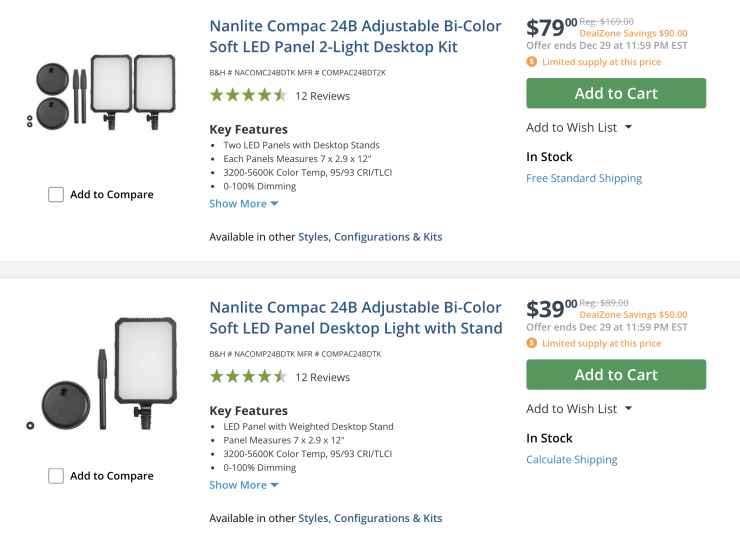The height and width of the screenshot is (536, 740).
Task: Open Add to Wish List dropdown for $39 light
Action: pos(579,408)
